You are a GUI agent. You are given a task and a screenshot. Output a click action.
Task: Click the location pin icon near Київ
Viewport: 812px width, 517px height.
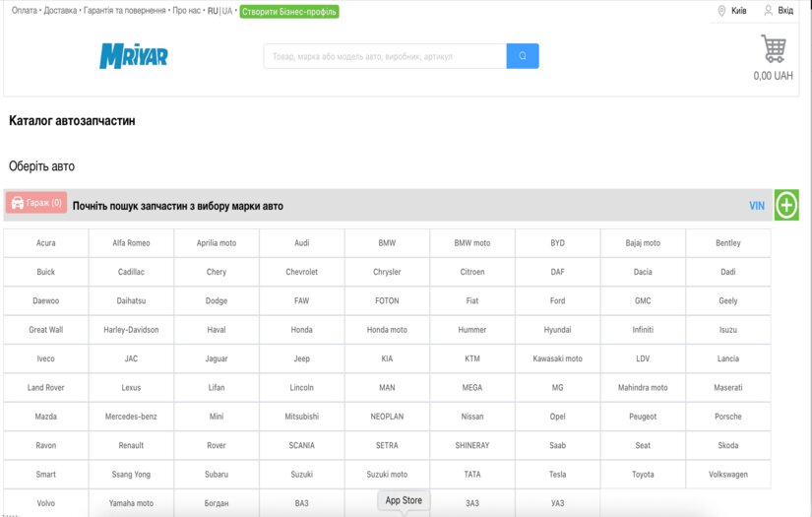(721, 11)
